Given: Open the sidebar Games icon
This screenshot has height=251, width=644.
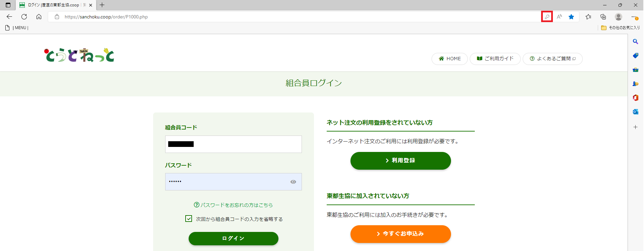Looking at the screenshot, I should coord(635,84).
